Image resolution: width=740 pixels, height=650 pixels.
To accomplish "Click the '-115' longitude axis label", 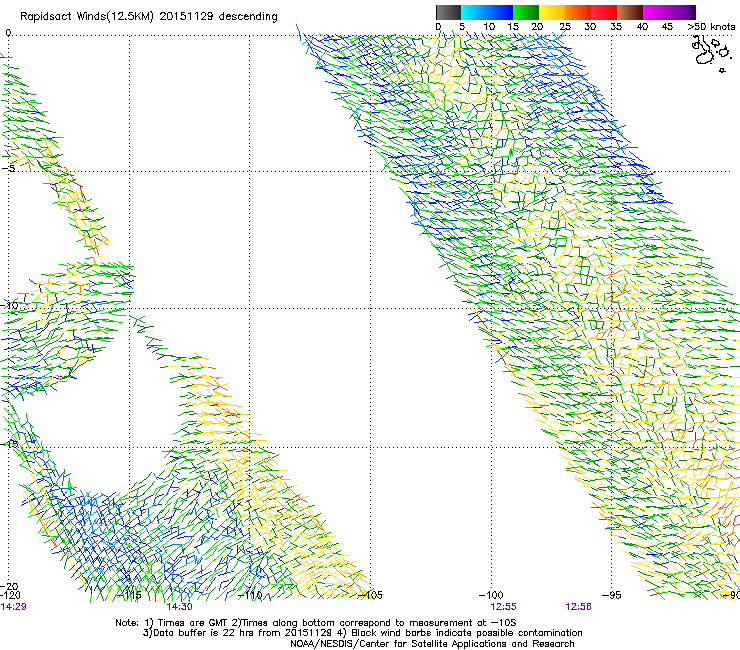I will pos(129,595).
